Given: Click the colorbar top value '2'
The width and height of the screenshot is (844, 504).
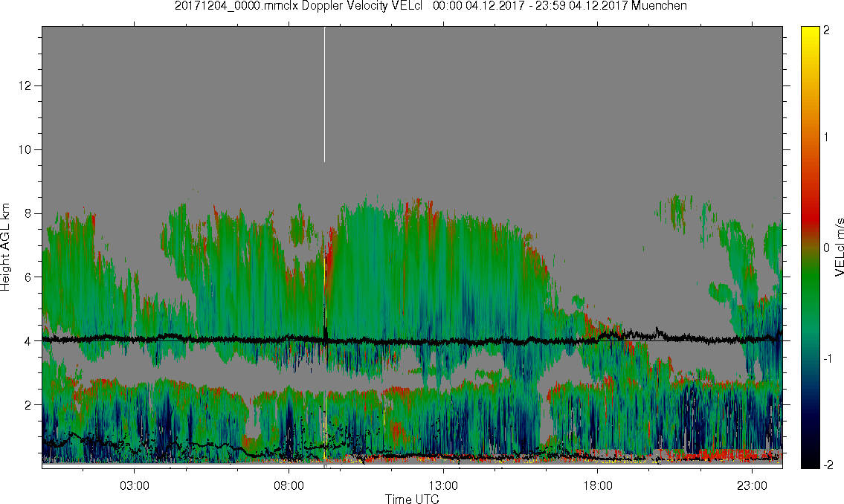Looking at the screenshot, I should 827,30.
